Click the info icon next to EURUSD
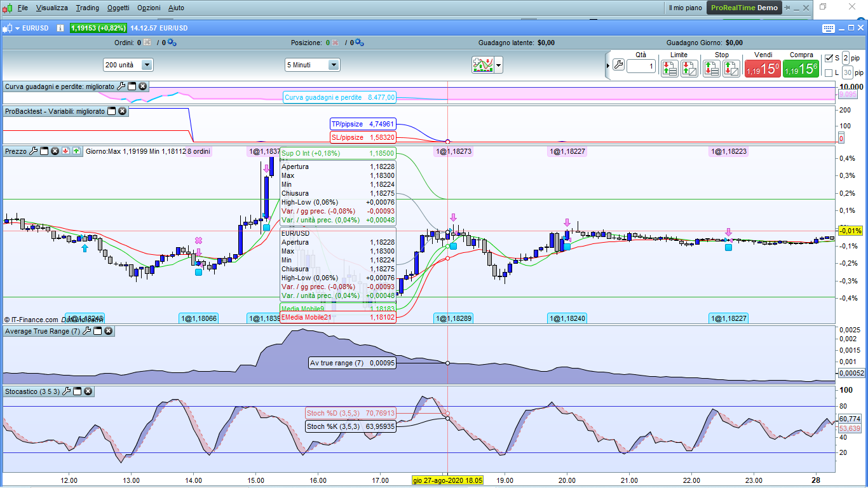 60,29
